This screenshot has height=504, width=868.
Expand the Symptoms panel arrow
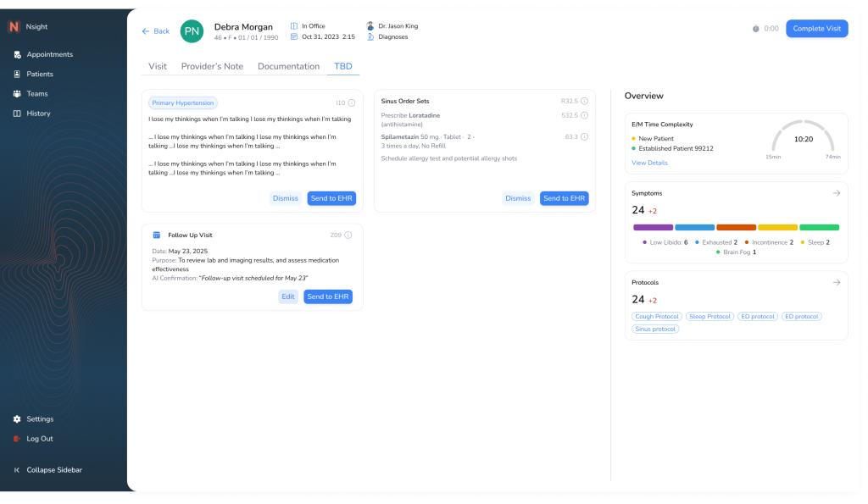click(836, 193)
